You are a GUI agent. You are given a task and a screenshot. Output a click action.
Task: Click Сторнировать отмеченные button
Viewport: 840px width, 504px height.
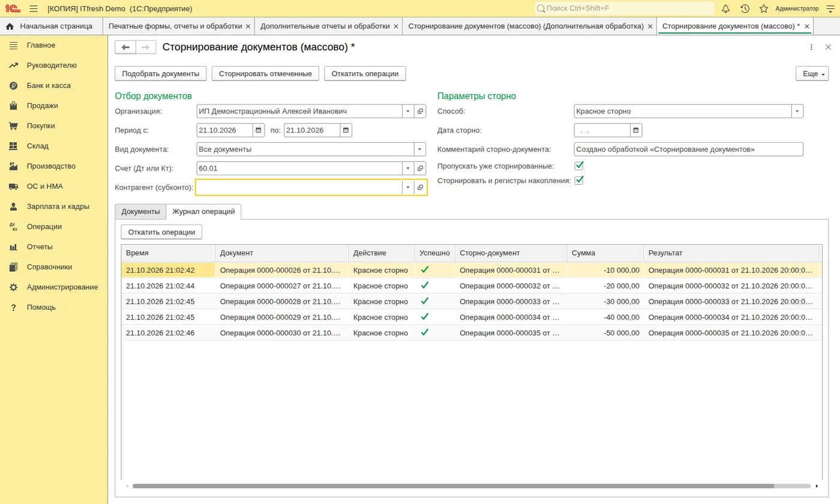(265, 74)
